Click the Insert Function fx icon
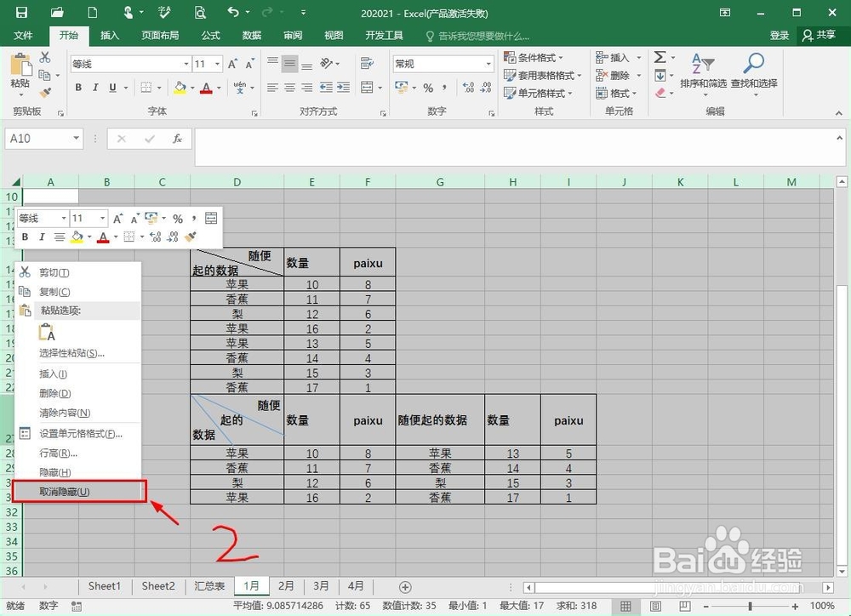The height and width of the screenshot is (616, 851). pos(178,139)
